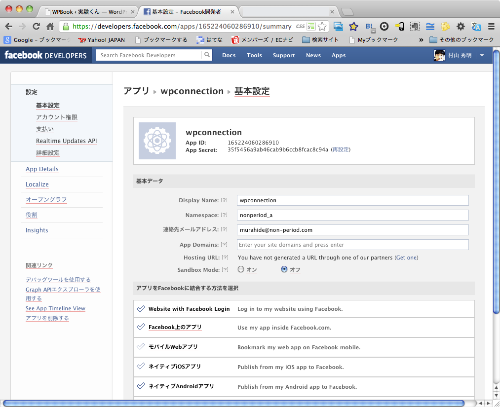The width and height of the screenshot is (500, 407).
Task: Toggle モバイルWebアプリ checkmark
Action: pyautogui.click(x=141, y=346)
